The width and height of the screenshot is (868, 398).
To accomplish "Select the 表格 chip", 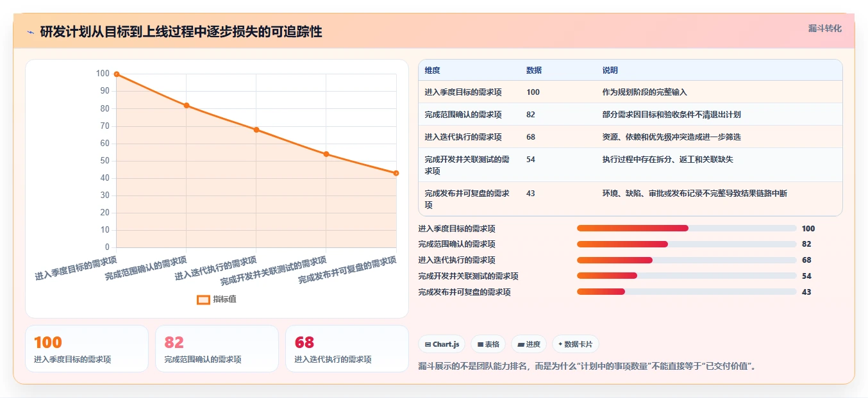I will 488,344.
